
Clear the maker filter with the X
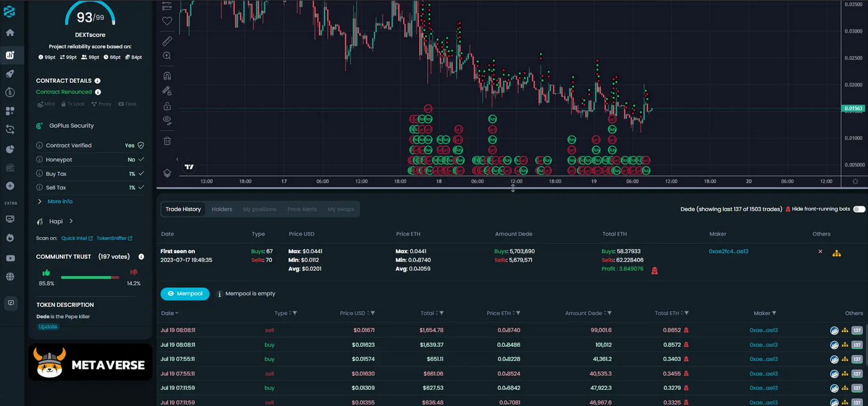pyautogui.click(x=820, y=251)
